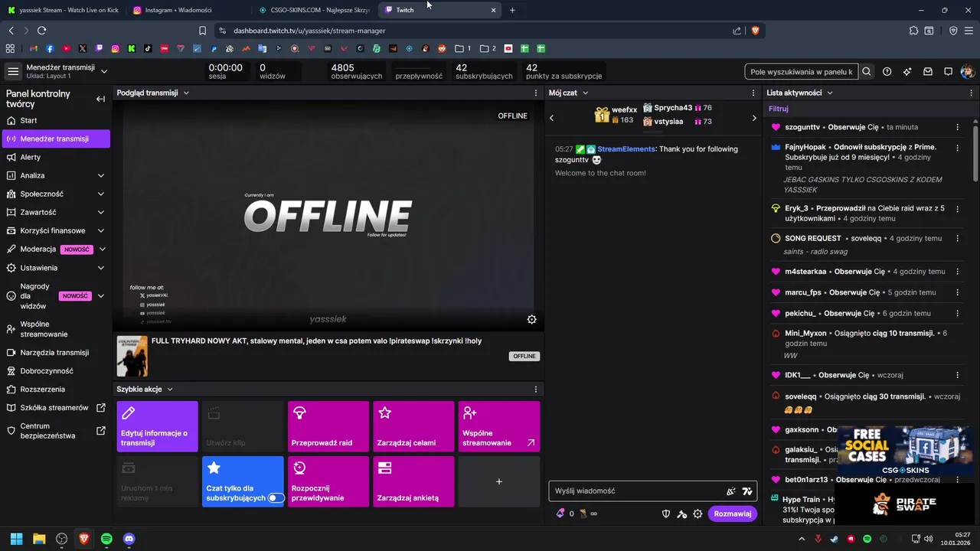Click the Rozpocznij przewidywanie quick action

(x=328, y=481)
